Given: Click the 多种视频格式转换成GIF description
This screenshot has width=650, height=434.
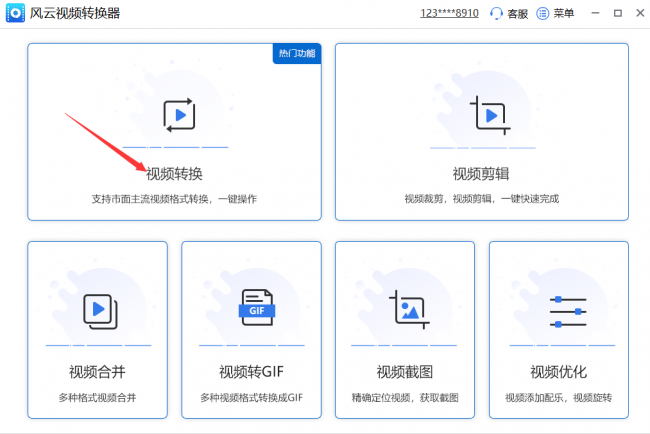Looking at the screenshot, I should coord(252,398).
